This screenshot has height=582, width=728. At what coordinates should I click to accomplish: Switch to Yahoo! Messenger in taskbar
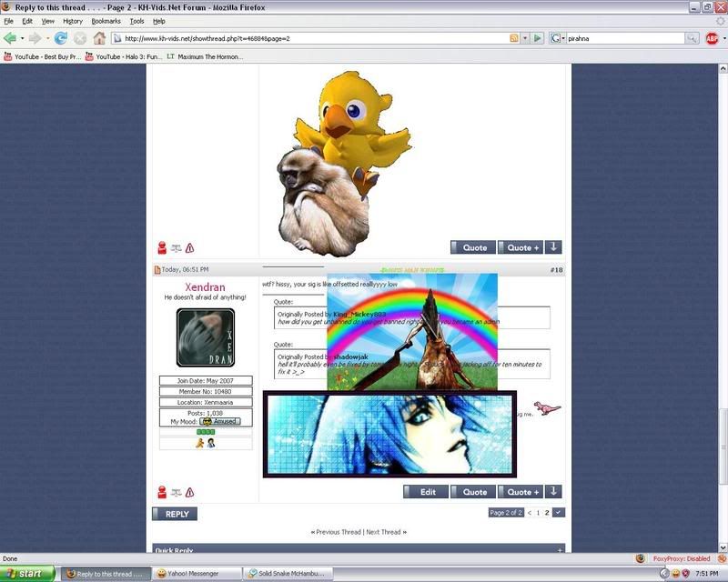click(196, 574)
